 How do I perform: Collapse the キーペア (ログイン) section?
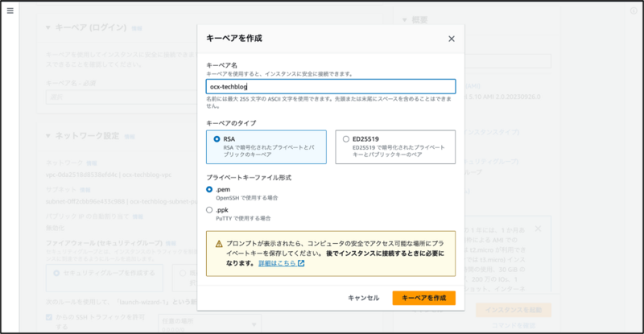[x=48, y=27]
